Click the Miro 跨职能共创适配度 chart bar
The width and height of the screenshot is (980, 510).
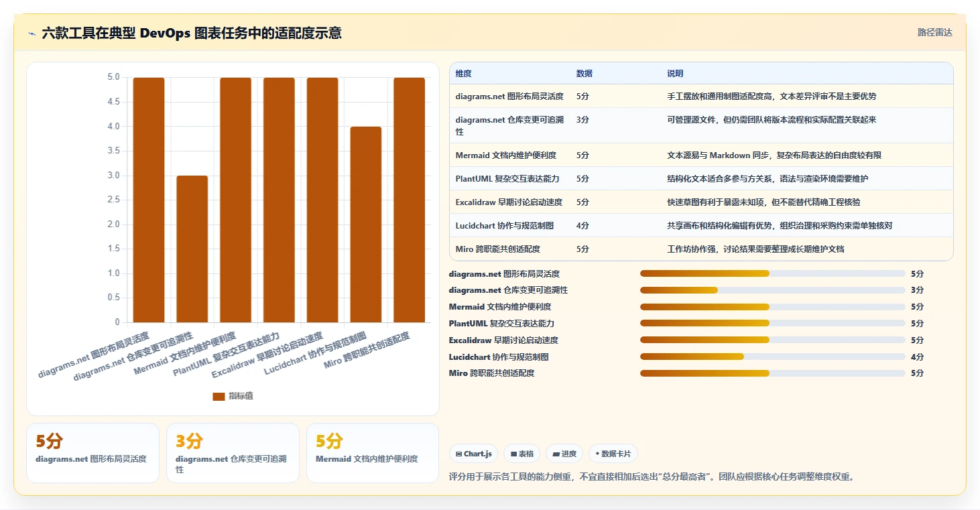tap(409, 200)
